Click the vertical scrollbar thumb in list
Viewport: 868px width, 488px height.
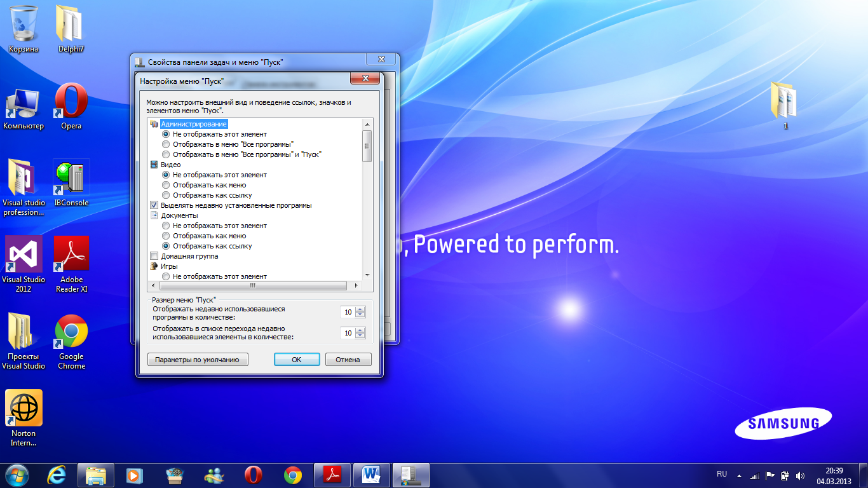pos(367,146)
